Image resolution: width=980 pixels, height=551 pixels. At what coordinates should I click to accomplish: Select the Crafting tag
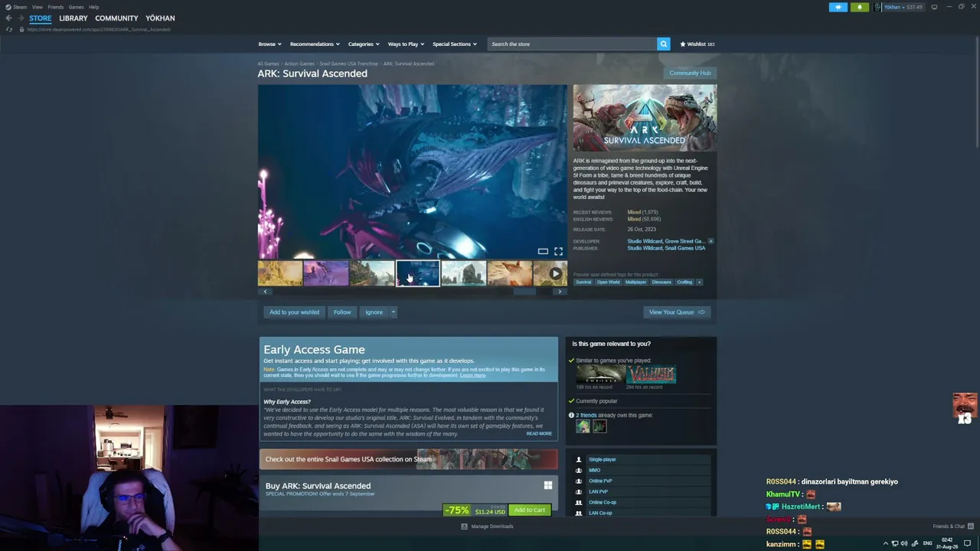click(x=684, y=282)
